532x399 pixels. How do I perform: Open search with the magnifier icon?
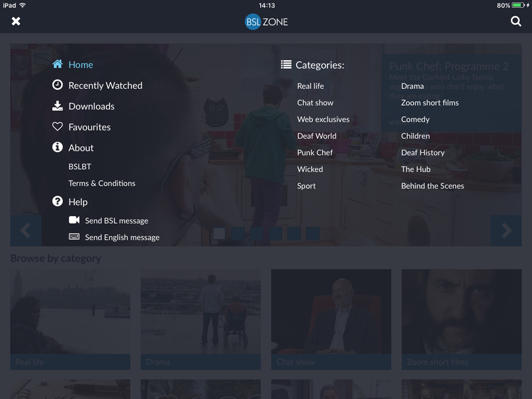[516, 21]
